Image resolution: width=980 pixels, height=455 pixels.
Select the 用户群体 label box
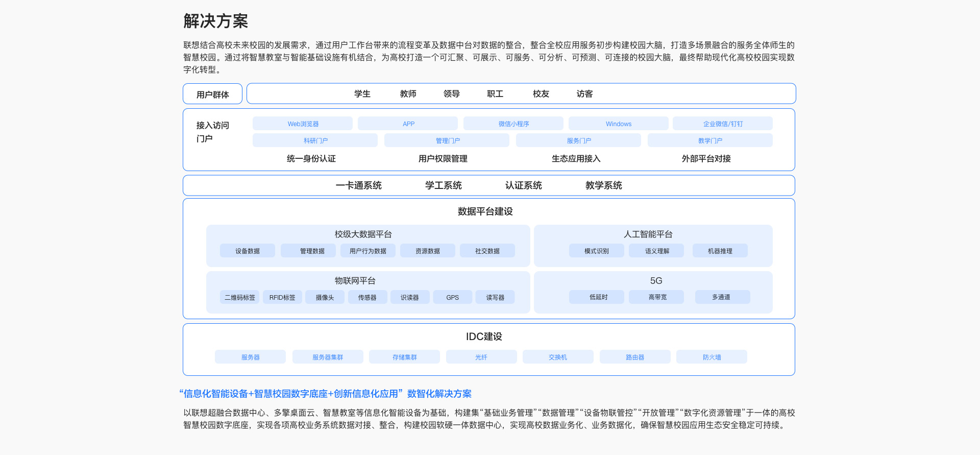(212, 94)
